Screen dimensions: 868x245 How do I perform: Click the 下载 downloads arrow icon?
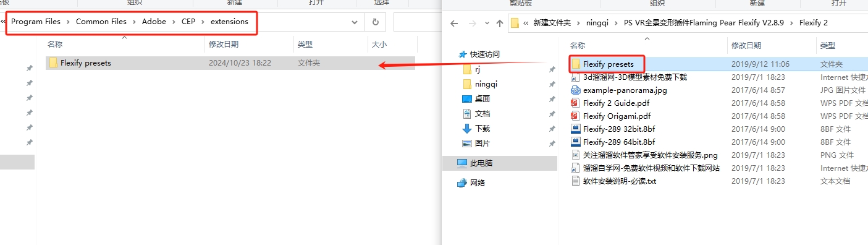point(467,129)
